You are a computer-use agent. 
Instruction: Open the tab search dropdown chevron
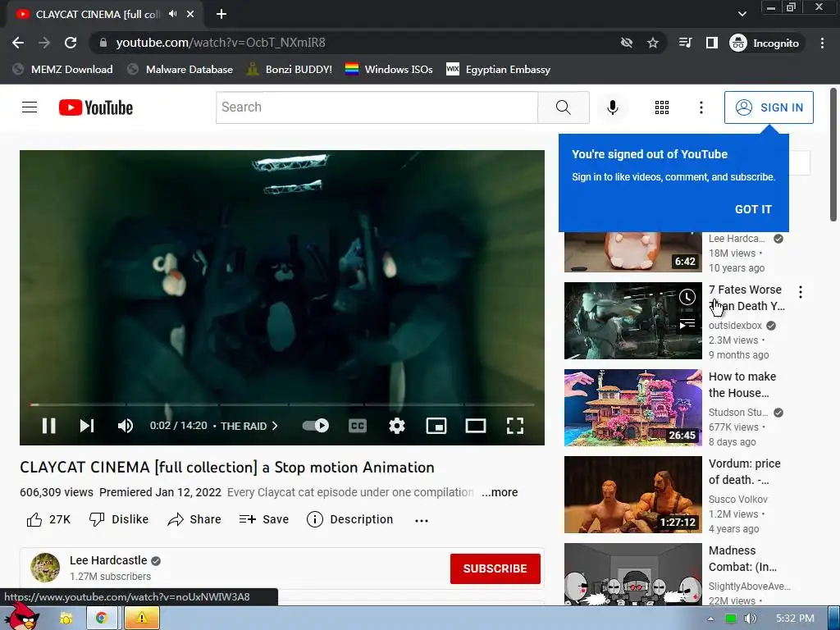pos(742,14)
